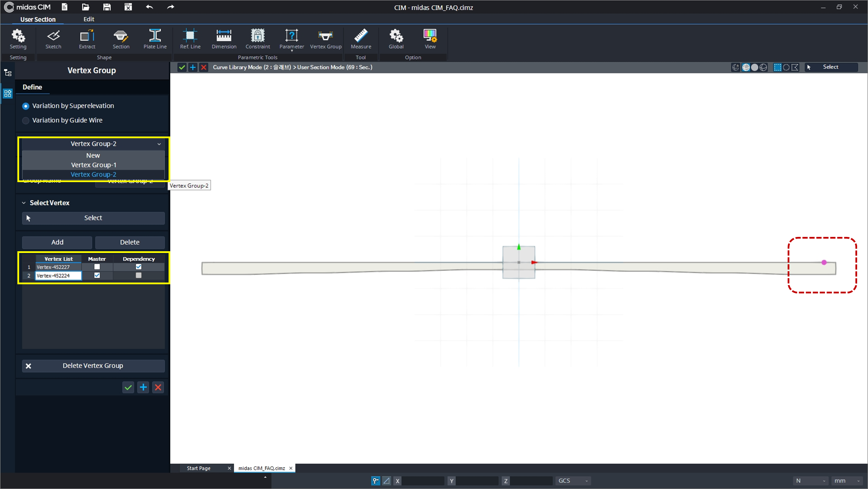The width and height of the screenshot is (868, 489).
Task: Select the Constraint tool icon
Action: 258,39
